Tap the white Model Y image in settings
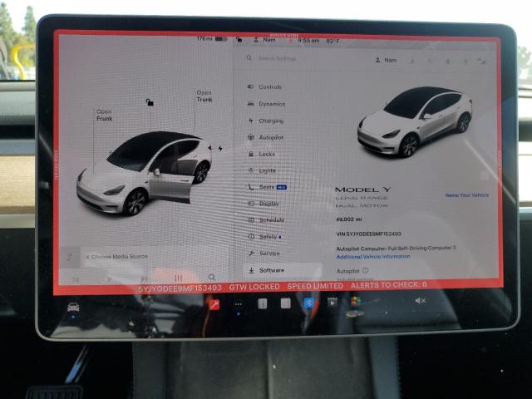Viewport: 532px width, 399px height. [x=415, y=121]
